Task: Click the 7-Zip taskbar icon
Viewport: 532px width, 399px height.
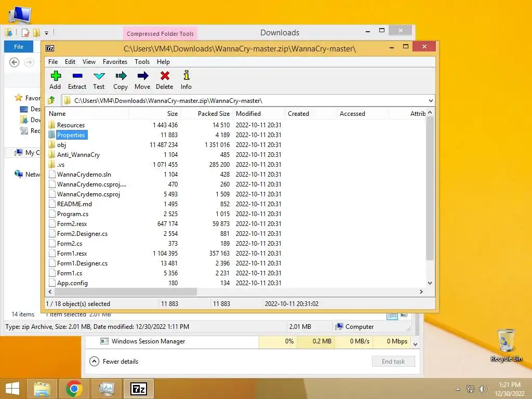Action: (x=138, y=389)
